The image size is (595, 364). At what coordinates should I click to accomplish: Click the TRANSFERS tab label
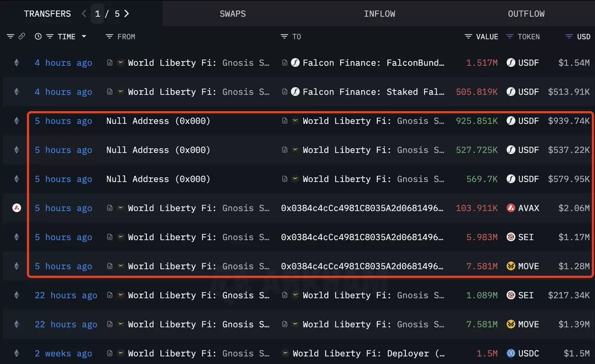[x=48, y=14]
